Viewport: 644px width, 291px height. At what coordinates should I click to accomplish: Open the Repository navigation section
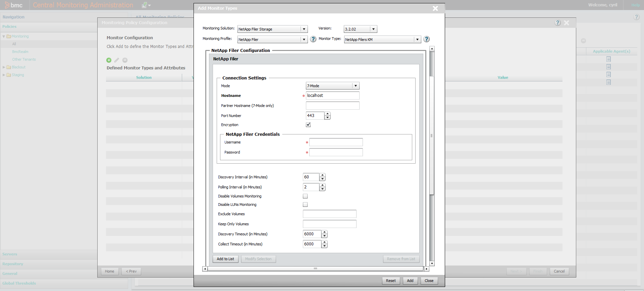13,264
